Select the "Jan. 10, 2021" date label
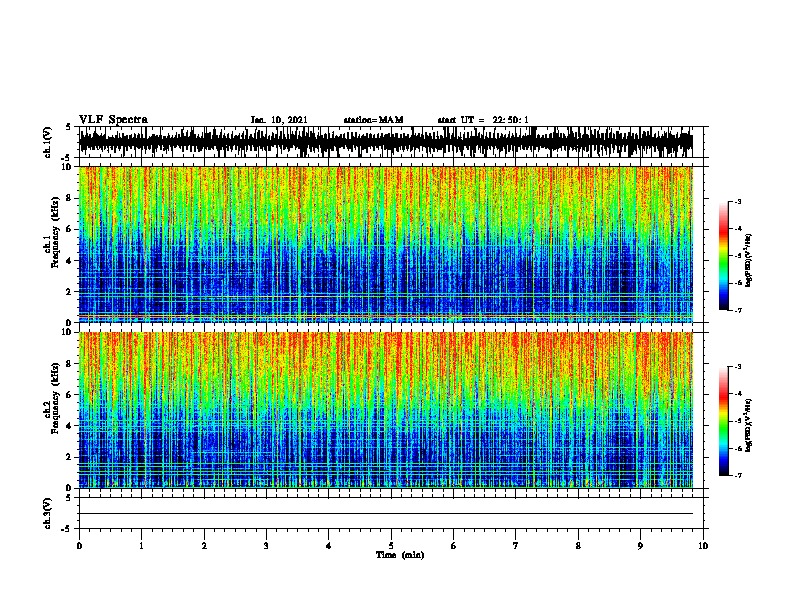 279,120
